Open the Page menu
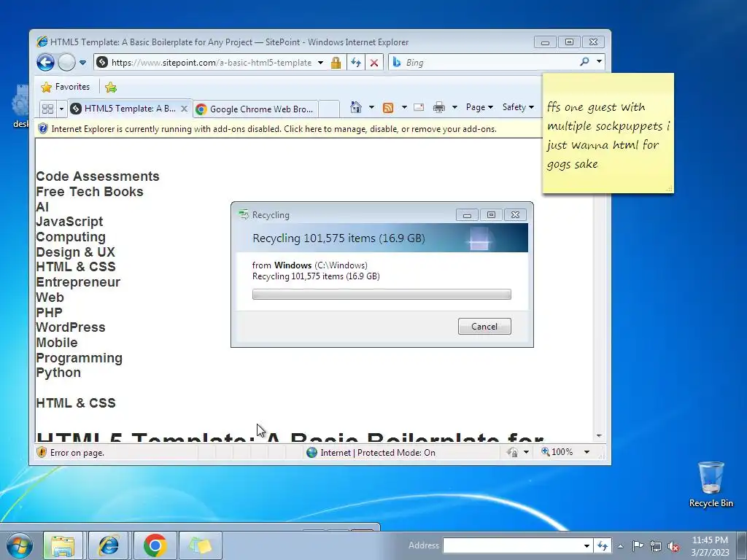 (479, 107)
